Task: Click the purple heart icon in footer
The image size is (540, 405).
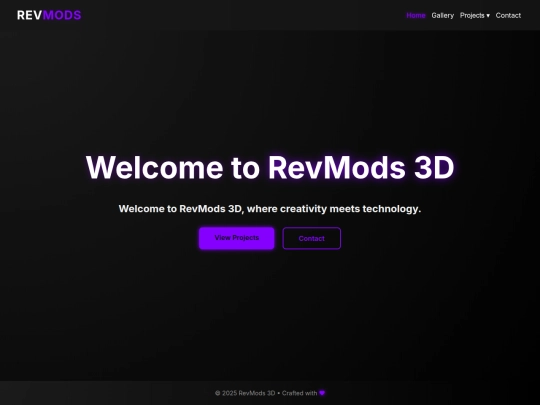Action: (322, 393)
